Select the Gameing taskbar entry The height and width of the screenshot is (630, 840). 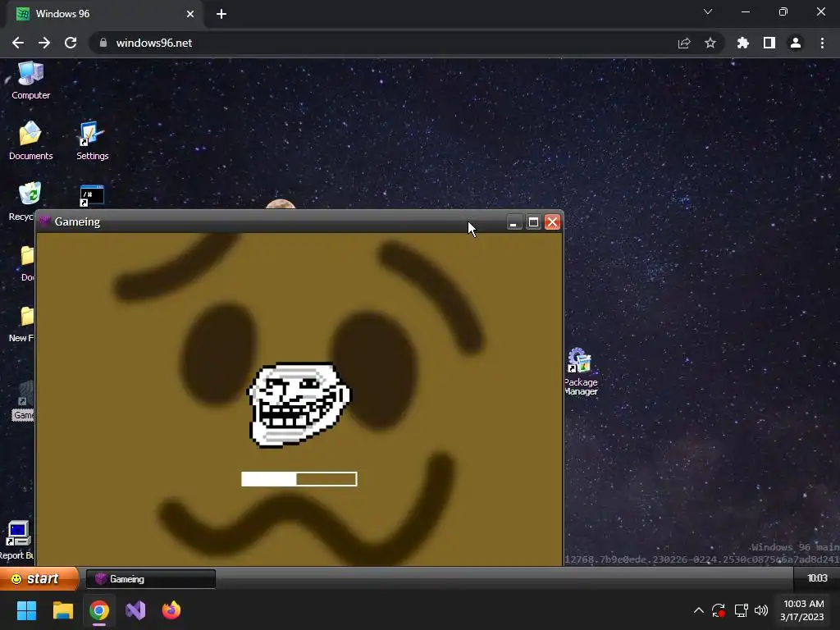(151, 579)
